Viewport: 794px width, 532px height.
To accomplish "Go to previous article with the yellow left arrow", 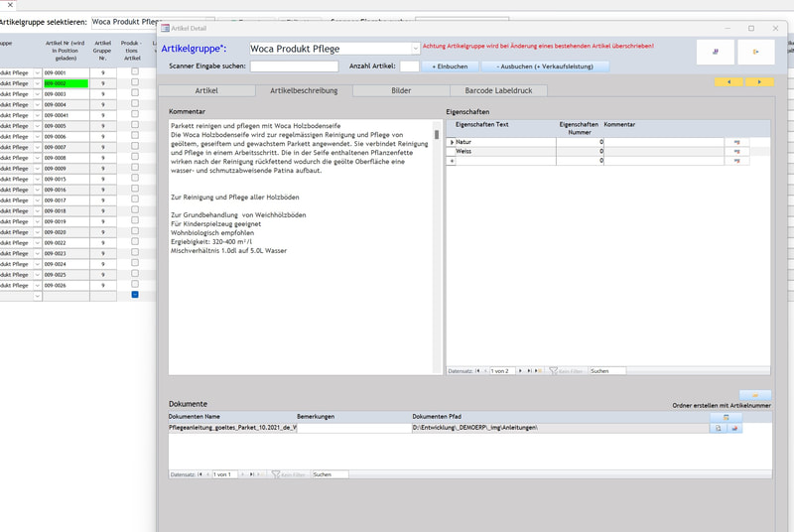I will tap(728, 82).
